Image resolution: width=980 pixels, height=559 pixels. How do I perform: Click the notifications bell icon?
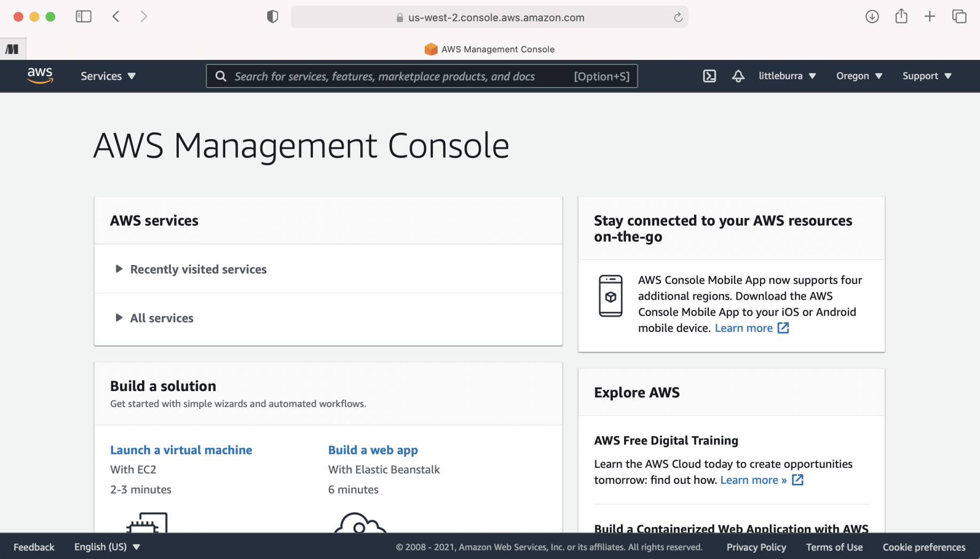738,76
